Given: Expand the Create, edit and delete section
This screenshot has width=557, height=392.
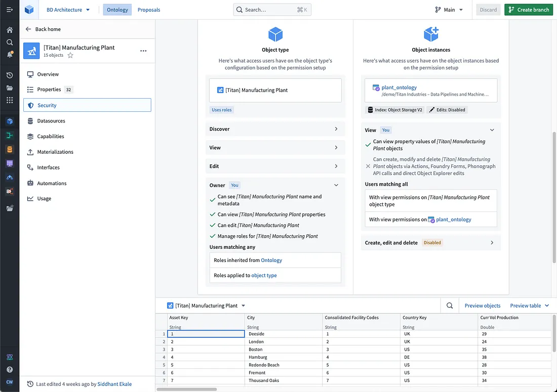Looking at the screenshot, I should coord(431,243).
